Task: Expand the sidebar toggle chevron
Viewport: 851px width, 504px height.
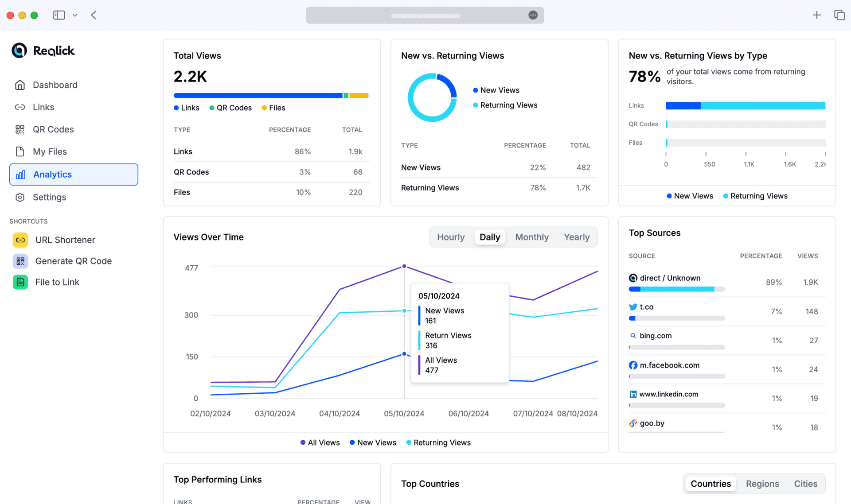Action: (x=75, y=15)
